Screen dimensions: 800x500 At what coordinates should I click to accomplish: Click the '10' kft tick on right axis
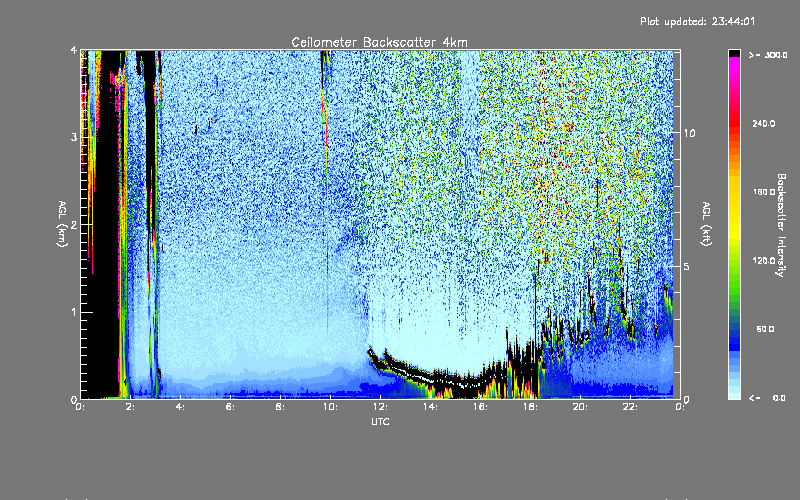pos(689,133)
